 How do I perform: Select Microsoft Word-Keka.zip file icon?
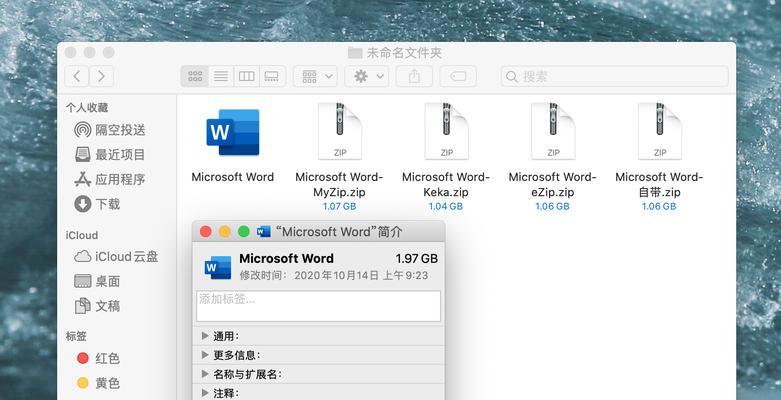tap(446, 131)
